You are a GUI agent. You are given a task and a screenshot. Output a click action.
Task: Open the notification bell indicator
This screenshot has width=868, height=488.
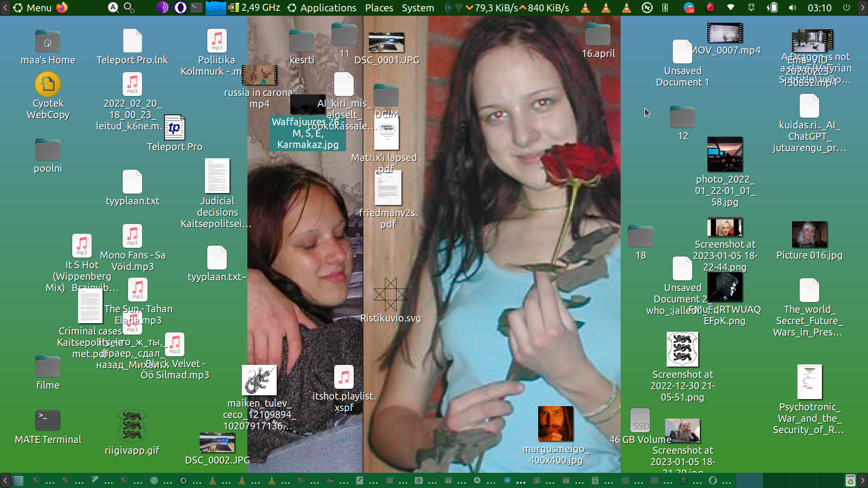point(751,8)
